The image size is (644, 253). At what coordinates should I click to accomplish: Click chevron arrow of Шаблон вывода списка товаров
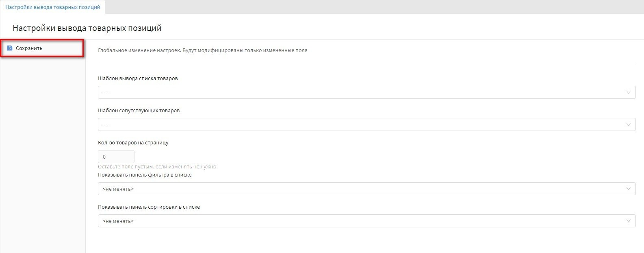pos(629,92)
